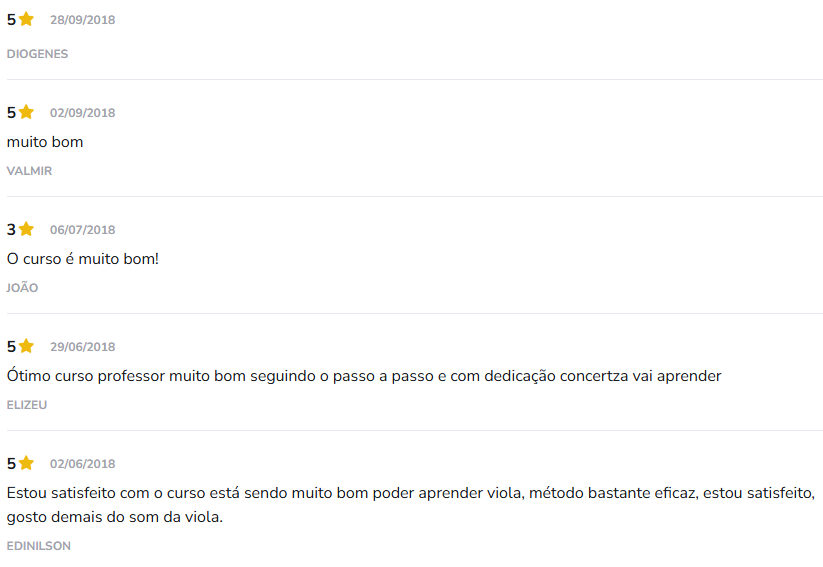Click Elizeu's "Ótimo curso professor" review text

click(x=363, y=376)
